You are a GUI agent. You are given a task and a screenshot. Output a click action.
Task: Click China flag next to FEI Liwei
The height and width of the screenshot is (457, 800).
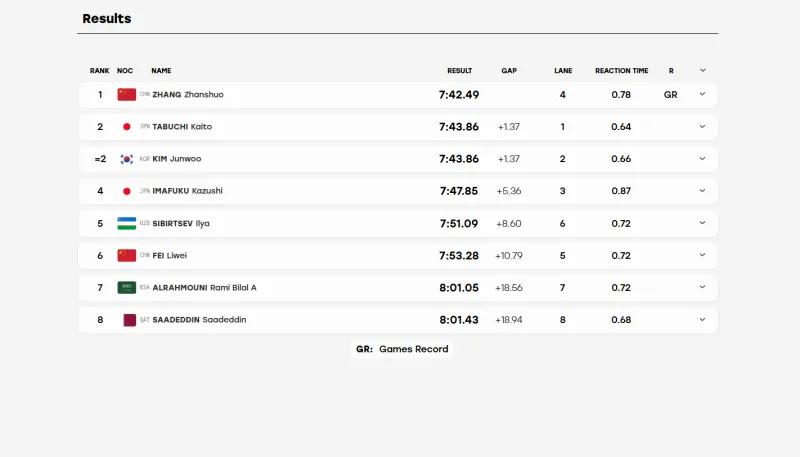point(127,256)
